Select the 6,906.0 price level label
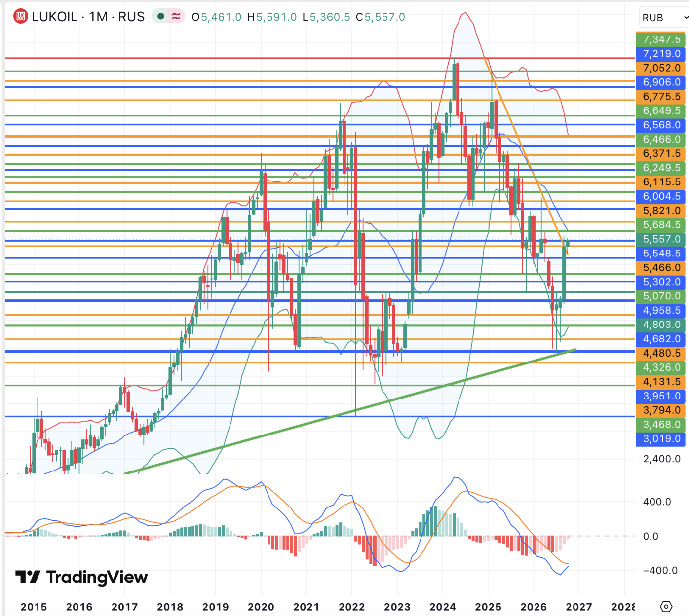Viewport: 689px width, 616px height. [x=661, y=82]
